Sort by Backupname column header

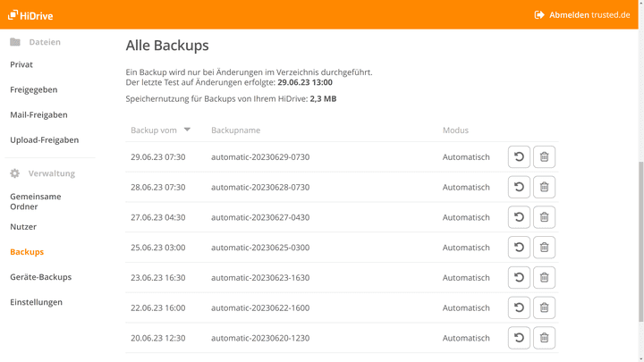(236, 130)
